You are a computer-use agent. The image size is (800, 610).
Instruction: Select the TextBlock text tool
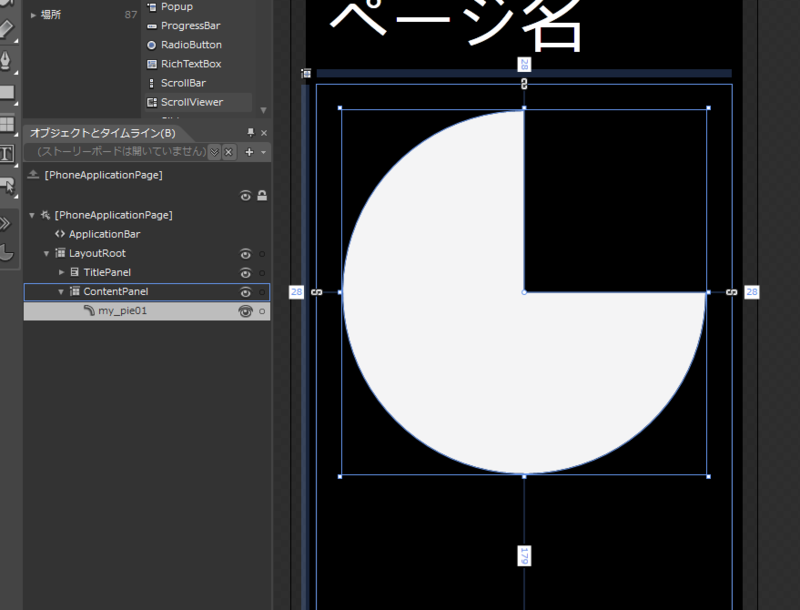tap(7, 154)
